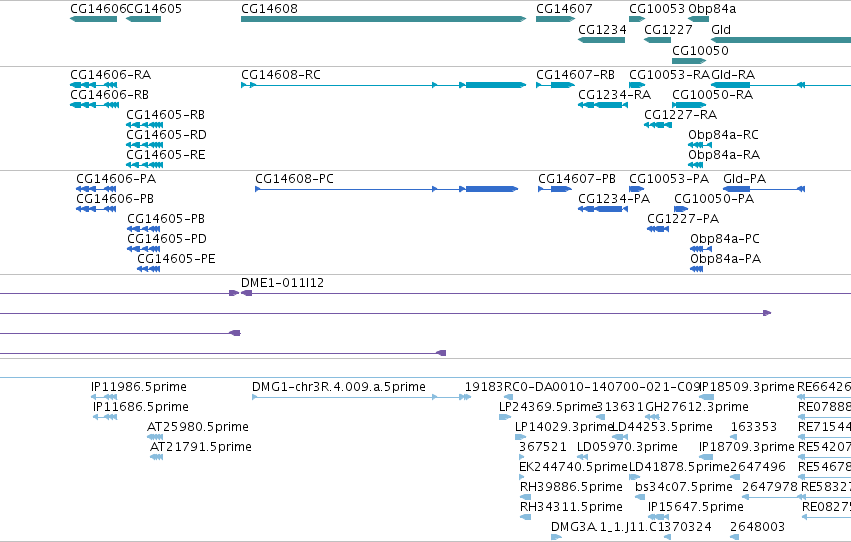Click the CG14606 gene label

[x=98, y=9]
